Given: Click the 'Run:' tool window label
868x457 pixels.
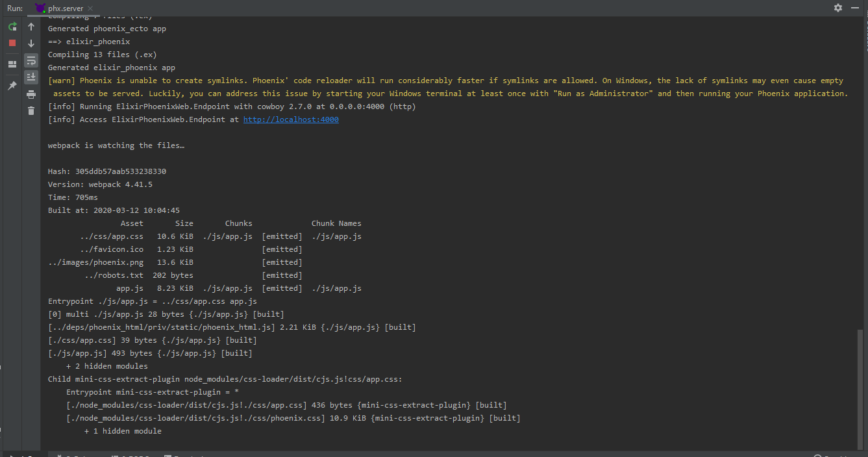Looking at the screenshot, I should 15,8.
